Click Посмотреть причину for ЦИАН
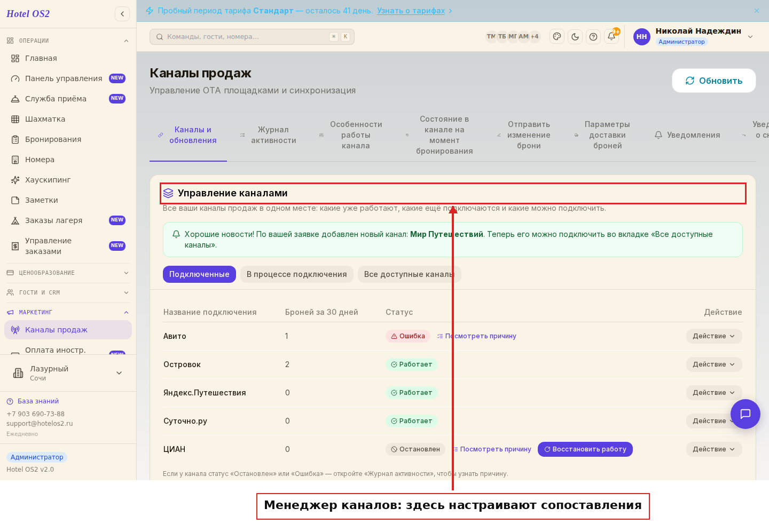Viewport: 769px width, 532px height. 492,449
